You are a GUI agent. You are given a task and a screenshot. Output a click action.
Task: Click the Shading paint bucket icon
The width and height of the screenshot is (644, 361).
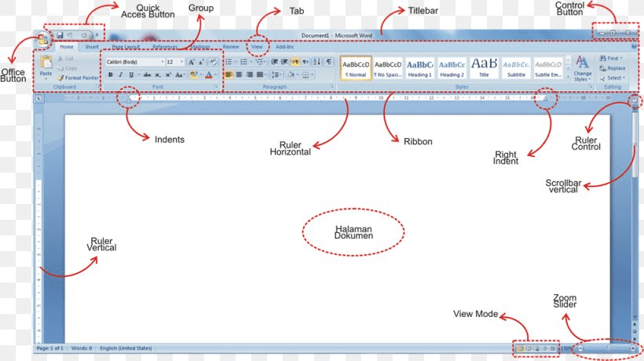click(x=291, y=75)
